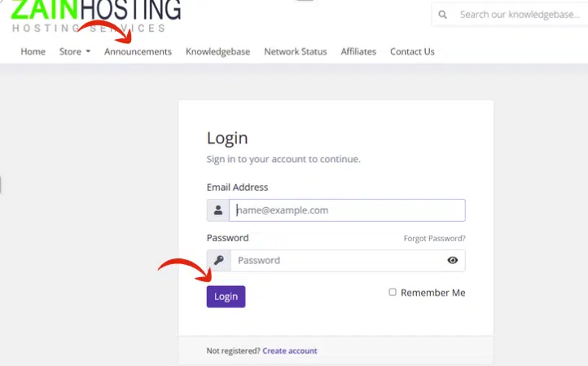588x366 pixels.
Task: Click the magnifier search icon
Action: 443,15
